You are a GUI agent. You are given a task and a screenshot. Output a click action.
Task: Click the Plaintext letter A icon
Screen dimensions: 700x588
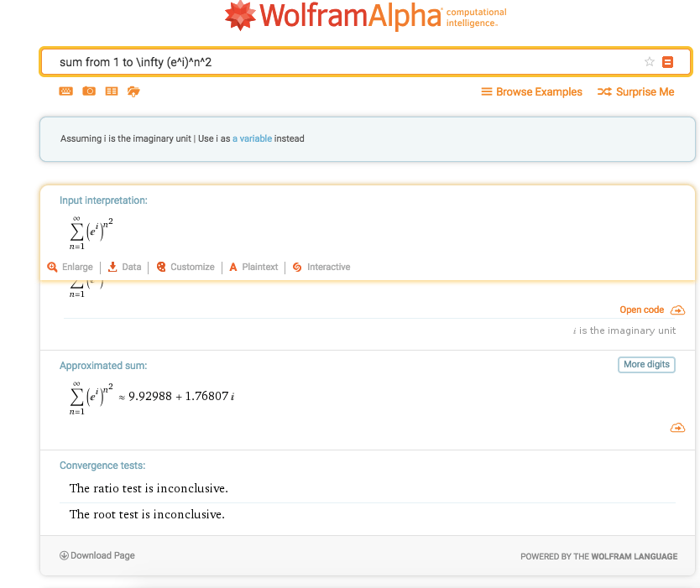tap(233, 268)
